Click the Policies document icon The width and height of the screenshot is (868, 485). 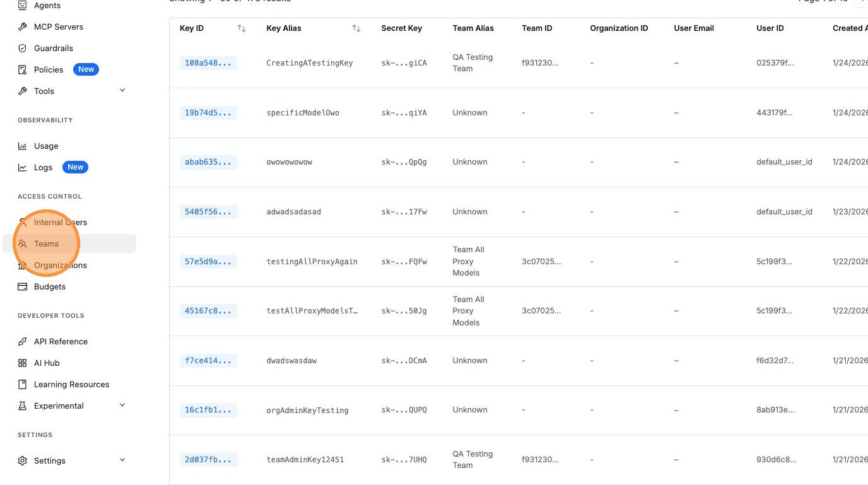pos(23,69)
